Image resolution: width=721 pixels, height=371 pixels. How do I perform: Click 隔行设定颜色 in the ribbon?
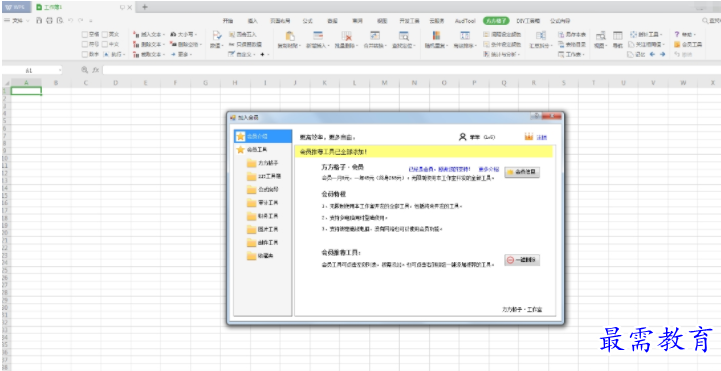(x=502, y=34)
